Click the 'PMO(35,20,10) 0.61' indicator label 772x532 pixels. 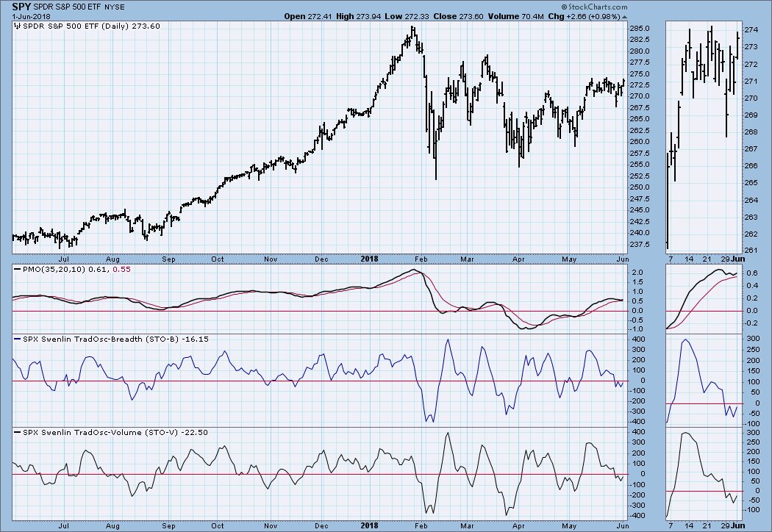[66, 270]
